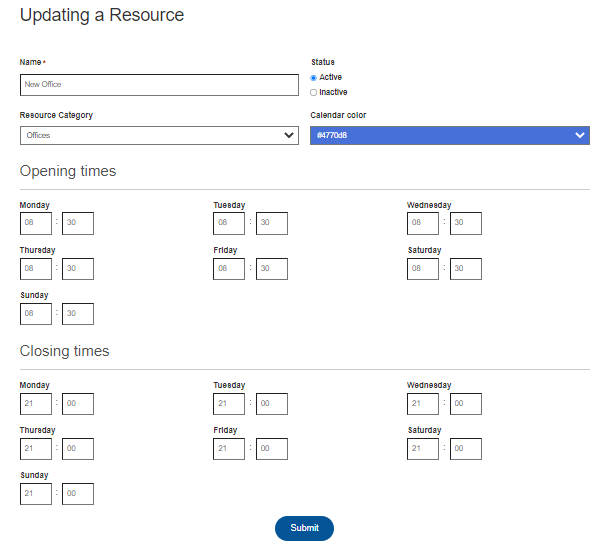This screenshot has width=606, height=548.
Task: Open the Resource Category dropdown
Action: point(159,135)
